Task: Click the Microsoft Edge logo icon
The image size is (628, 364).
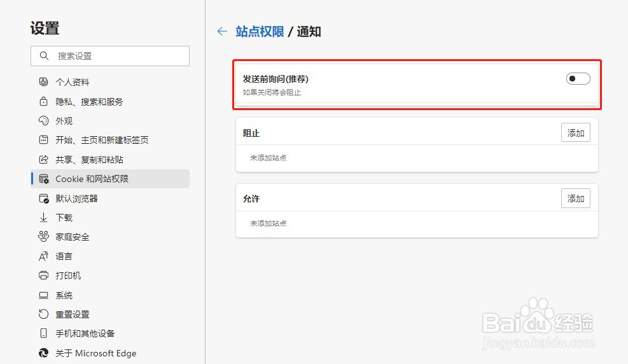Action: coord(43,353)
